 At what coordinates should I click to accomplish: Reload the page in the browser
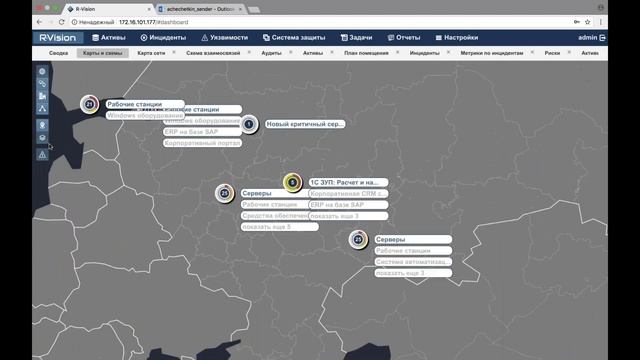[x=62, y=22]
